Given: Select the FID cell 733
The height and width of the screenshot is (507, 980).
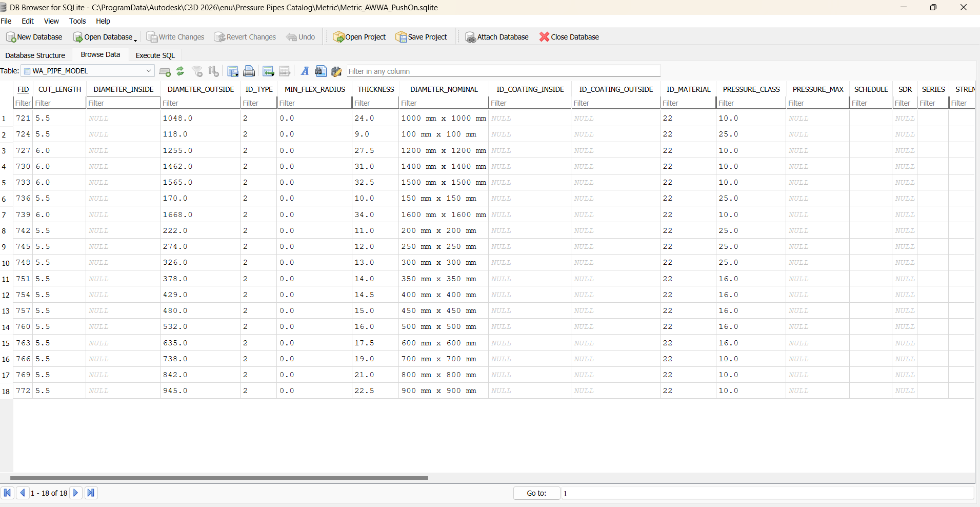Looking at the screenshot, I should [x=23, y=182].
